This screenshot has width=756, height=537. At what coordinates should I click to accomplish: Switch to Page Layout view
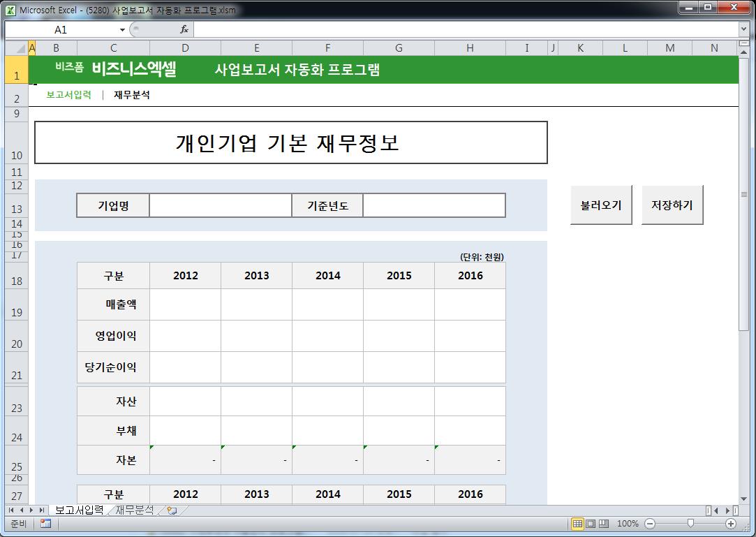coord(591,524)
